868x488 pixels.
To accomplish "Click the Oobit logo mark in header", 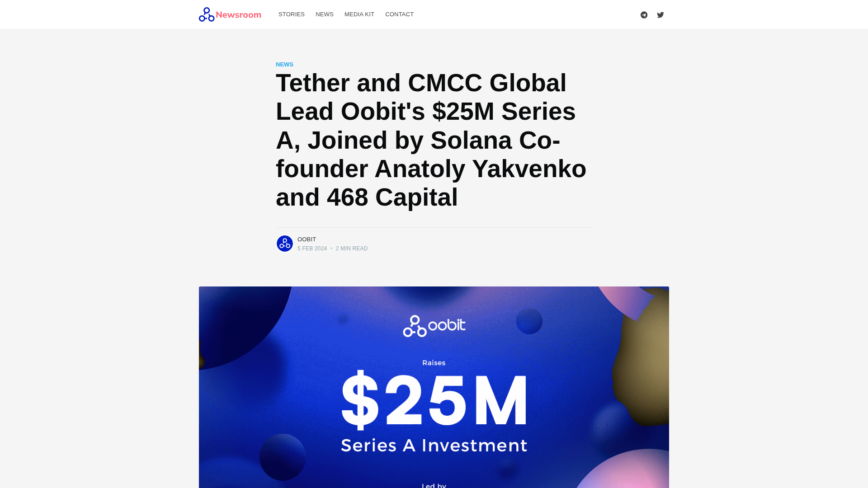I will tap(207, 14).
